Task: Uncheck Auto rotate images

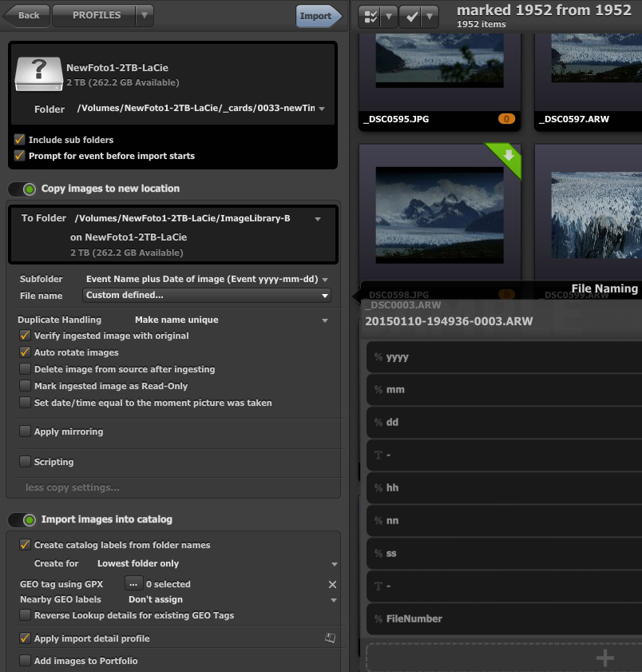Action: tap(25, 352)
